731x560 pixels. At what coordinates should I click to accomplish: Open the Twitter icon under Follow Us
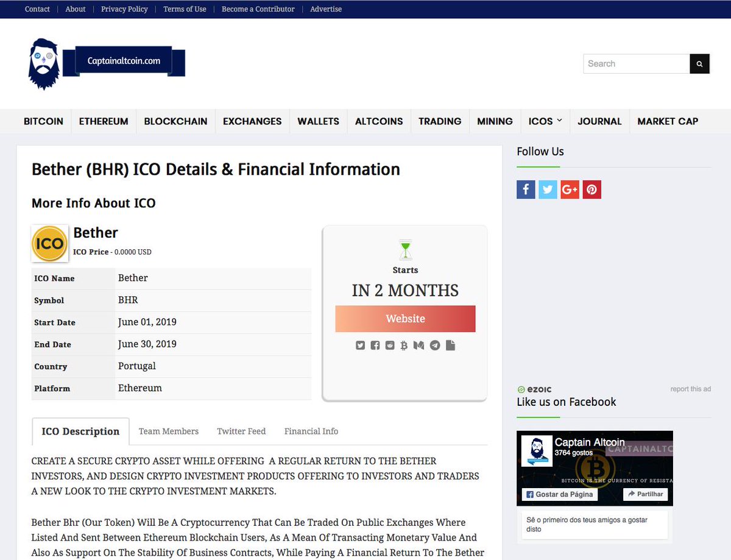coord(548,190)
